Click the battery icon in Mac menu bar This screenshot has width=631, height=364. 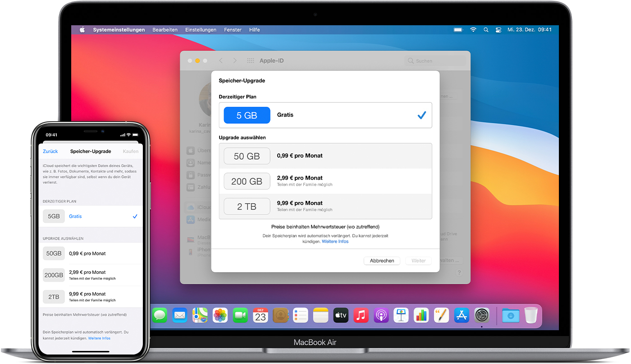click(458, 30)
